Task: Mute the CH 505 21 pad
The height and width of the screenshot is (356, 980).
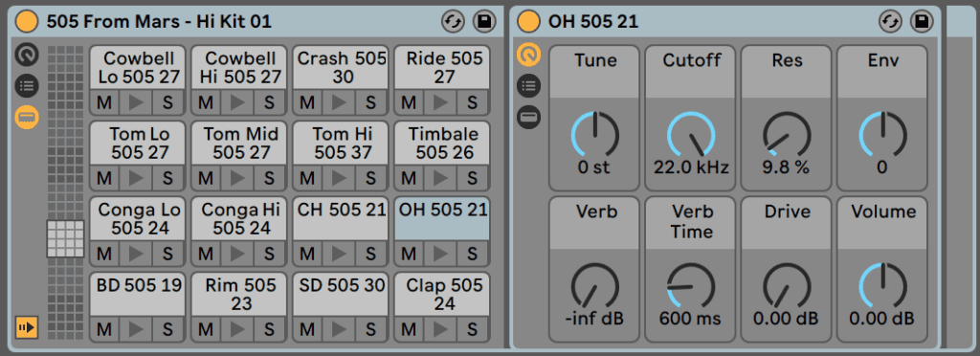Action: pyautogui.click(x=307, y=254)
